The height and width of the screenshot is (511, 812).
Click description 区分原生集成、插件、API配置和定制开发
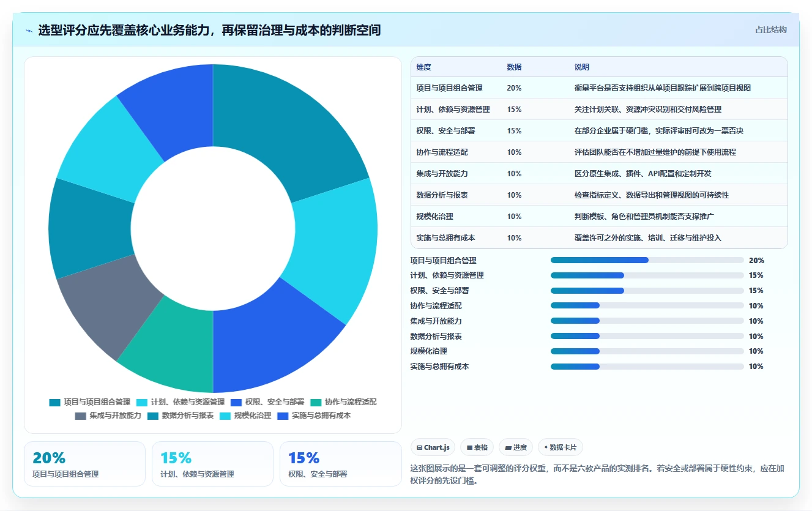pos(643,173)
